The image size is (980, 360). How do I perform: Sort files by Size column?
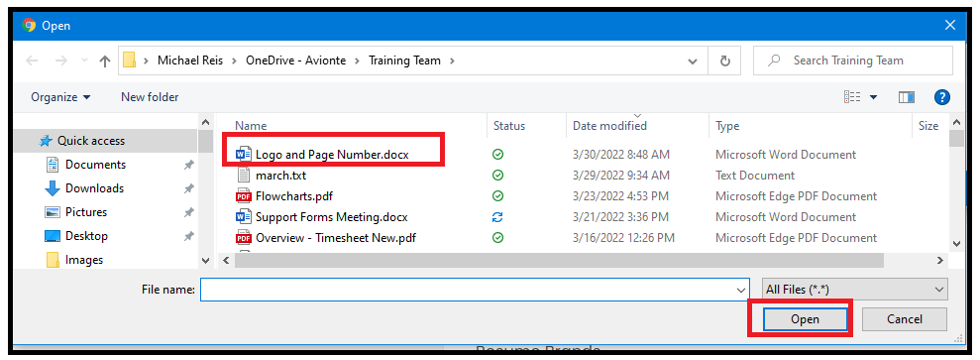pos(928,126)
